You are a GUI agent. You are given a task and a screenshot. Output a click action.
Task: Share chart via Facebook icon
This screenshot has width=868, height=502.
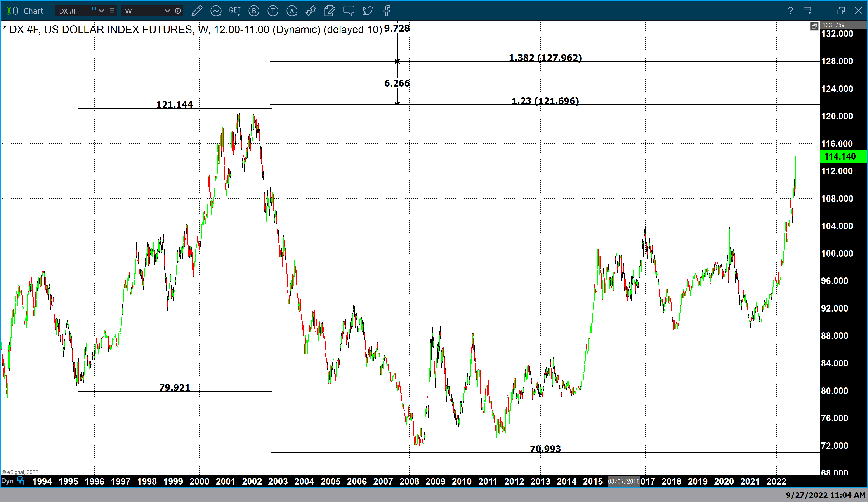click(387, 11)
